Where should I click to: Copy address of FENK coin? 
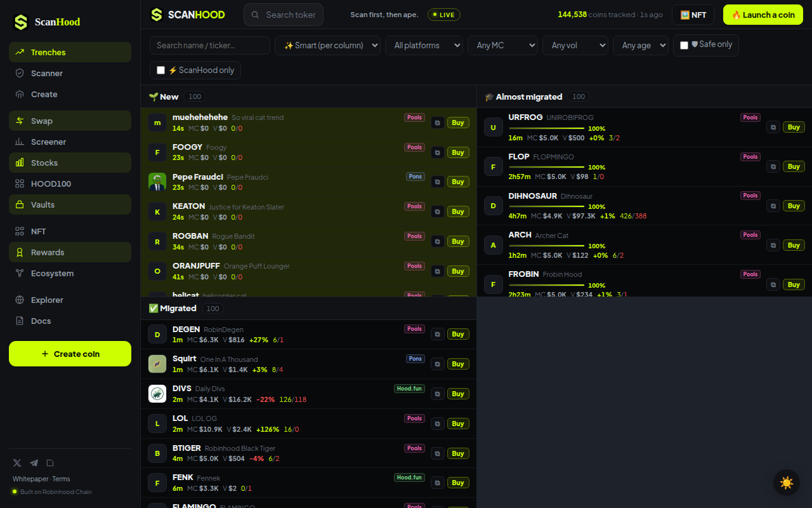pos(438,483)
